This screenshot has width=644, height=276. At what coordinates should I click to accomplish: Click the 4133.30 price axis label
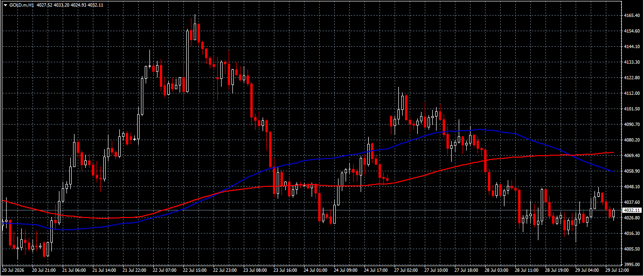click(631, 62)
